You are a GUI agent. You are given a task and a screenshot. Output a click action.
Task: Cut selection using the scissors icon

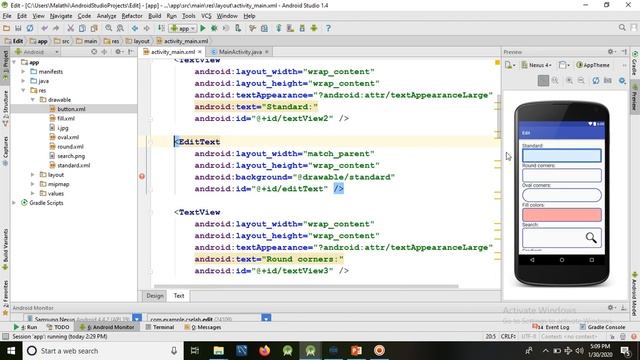click(71, 28)
